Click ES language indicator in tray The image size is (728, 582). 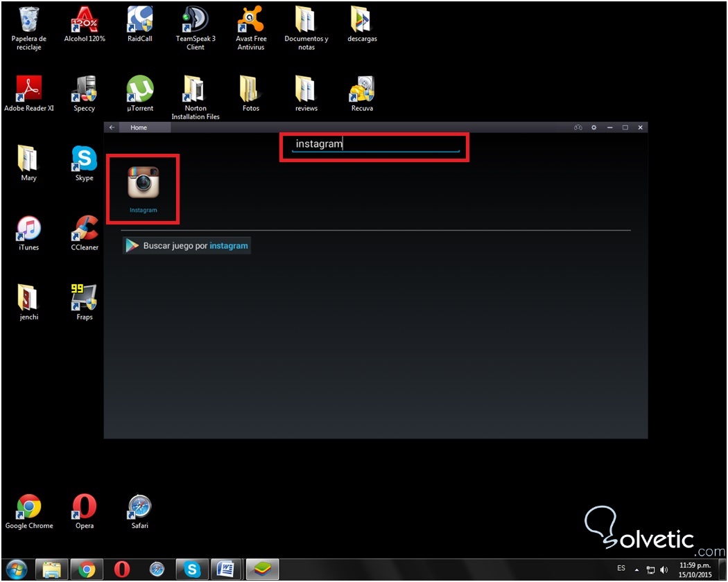point(621,568)
